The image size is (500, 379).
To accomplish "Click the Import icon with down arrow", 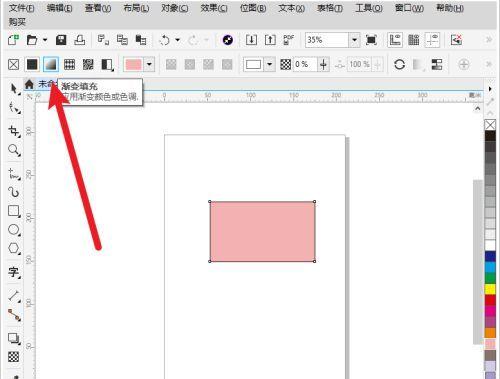I will coord(251,40).
